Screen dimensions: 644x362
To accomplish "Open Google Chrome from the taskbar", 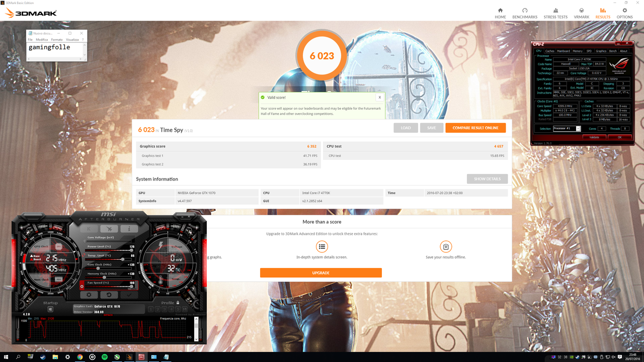I will [x=80, y=356].
